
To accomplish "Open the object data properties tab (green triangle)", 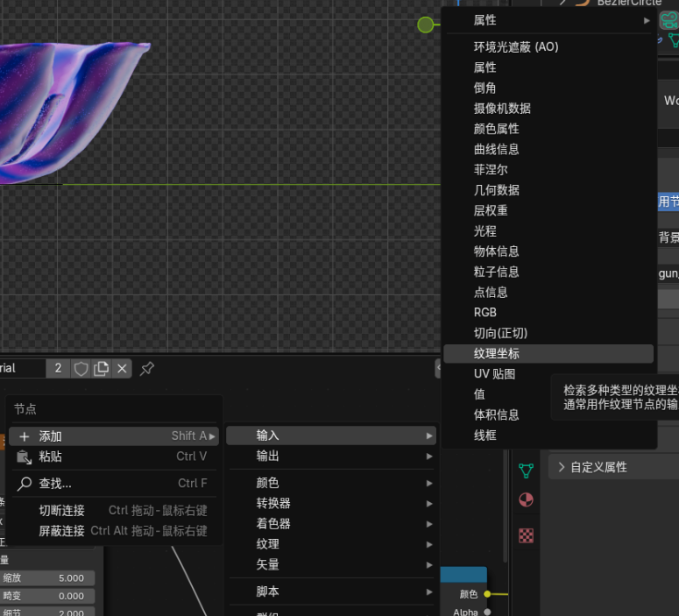I will pos(526,471).
